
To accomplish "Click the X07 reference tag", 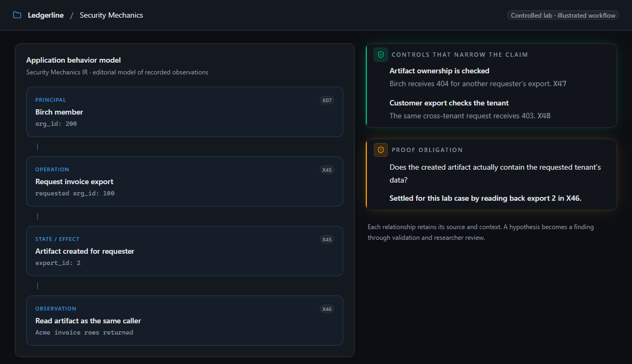I will [x=327, y=100].
